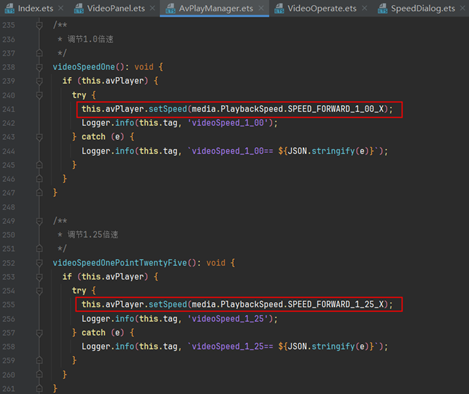Select the VideoOperate.ets tab
The height and width of the screenshot is (394, 469).
[x=322, y=8]
